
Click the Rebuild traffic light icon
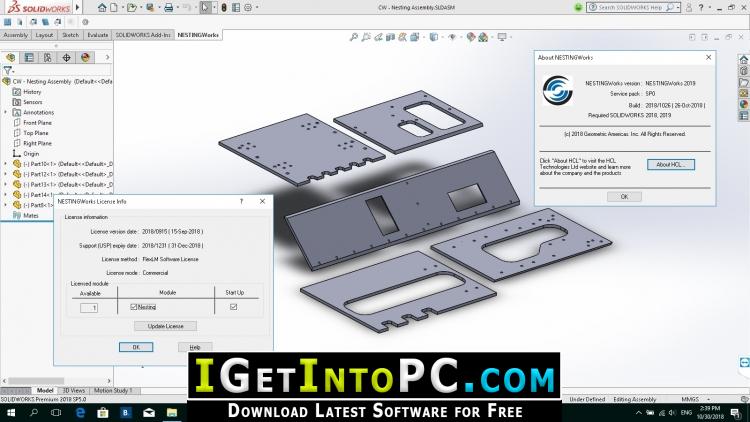[x=224, y=8]
